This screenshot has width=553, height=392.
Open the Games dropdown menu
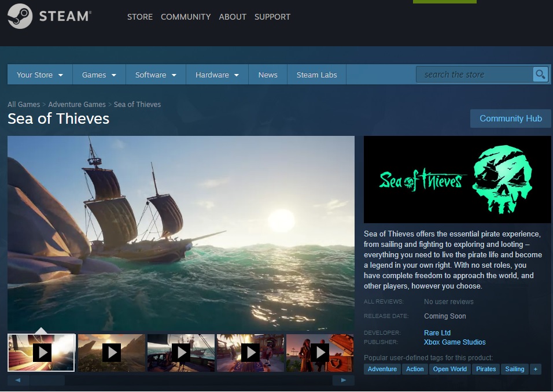(x=99, y=75)
